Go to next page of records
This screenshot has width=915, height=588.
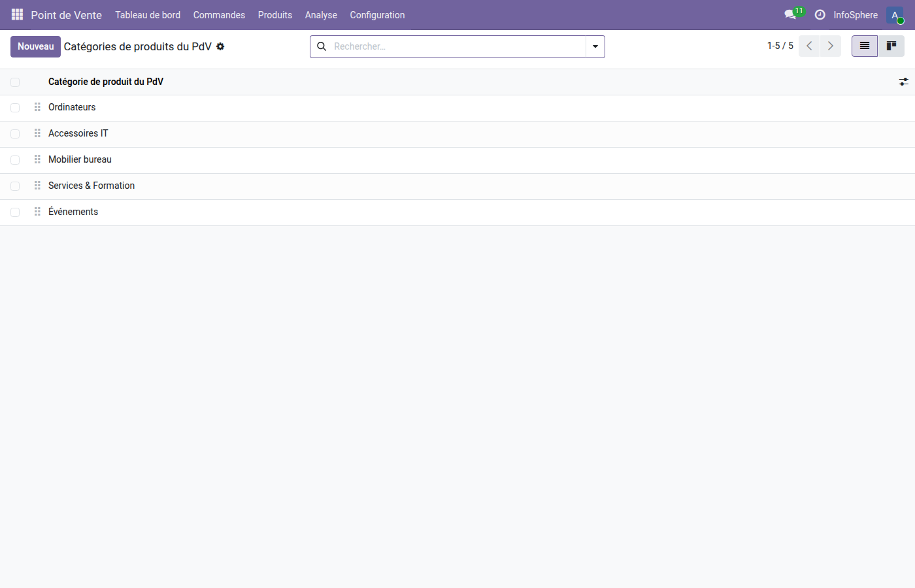point(830,46)
